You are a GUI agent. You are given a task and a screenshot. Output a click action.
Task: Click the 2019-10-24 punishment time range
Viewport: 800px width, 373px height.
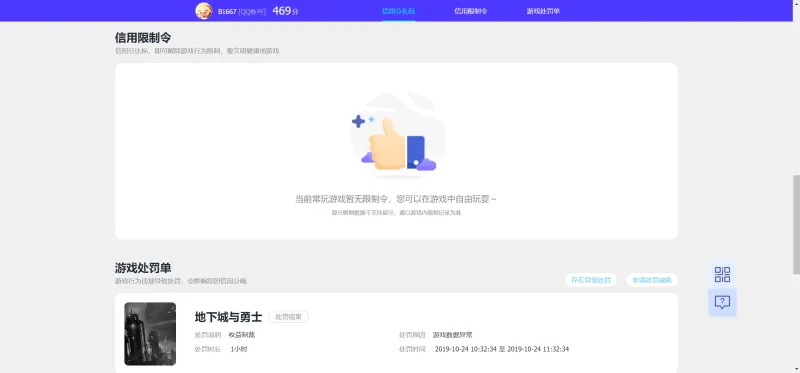502,350
